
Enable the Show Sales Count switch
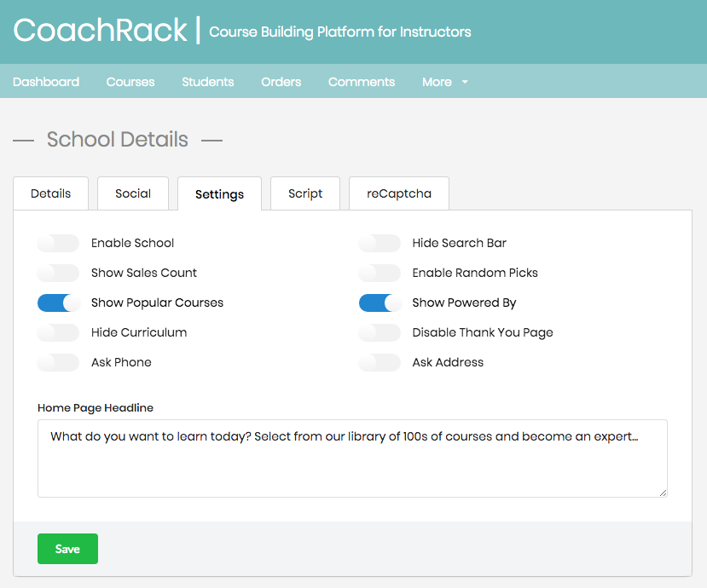click(58, 274)
